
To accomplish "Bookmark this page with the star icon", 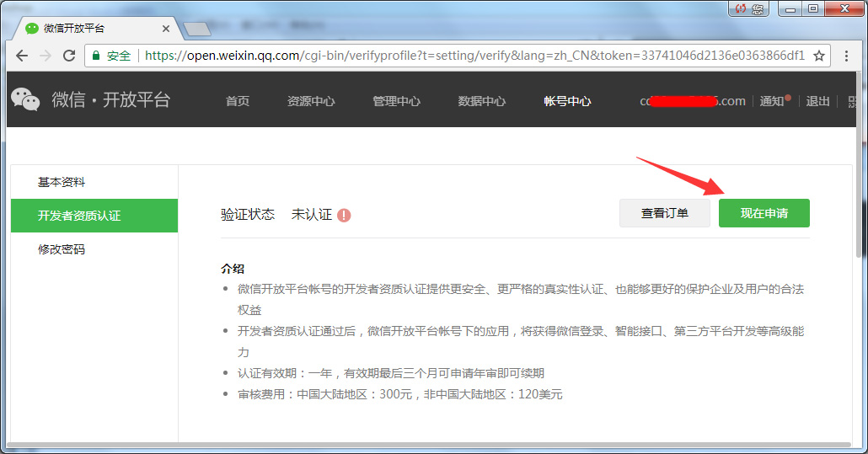I will click(818, 56).
